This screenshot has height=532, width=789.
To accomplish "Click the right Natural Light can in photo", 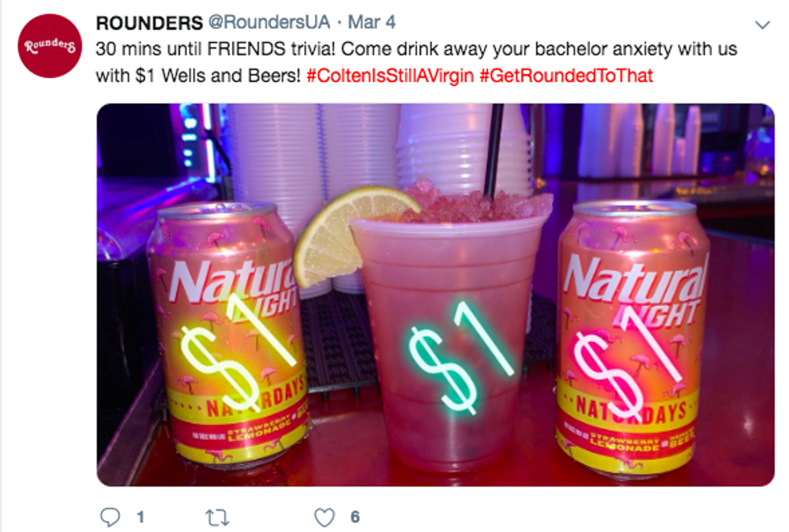I will [x=633, y=338].
